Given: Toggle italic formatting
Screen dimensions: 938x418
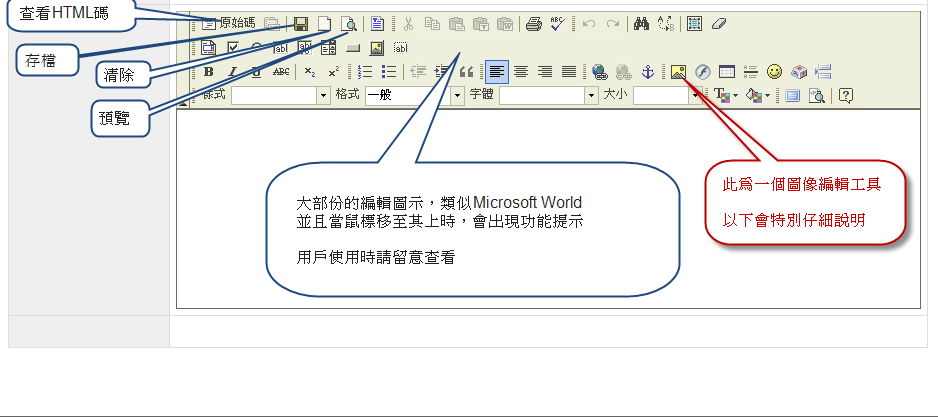Looking at the screenshot, I should click(x=232, y=71).
